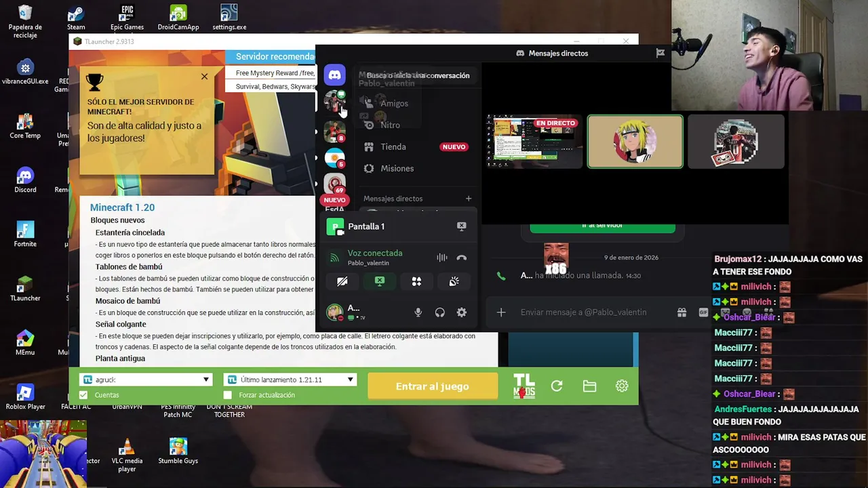Disconnect from the voice call
Image resolution: width=868 pixels, height=488 pixels.
462,258
